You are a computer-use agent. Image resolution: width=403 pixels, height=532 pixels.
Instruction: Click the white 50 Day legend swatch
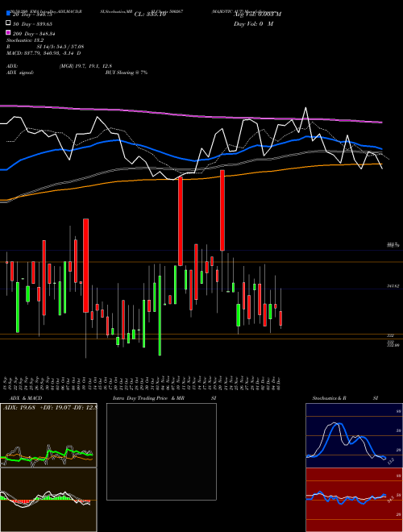(x=8, y=23)
